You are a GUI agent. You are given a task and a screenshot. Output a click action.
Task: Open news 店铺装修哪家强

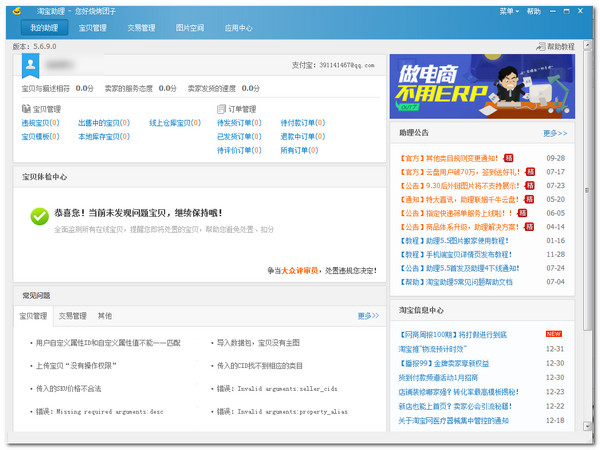pyautogui.click(x=458, y=392)
